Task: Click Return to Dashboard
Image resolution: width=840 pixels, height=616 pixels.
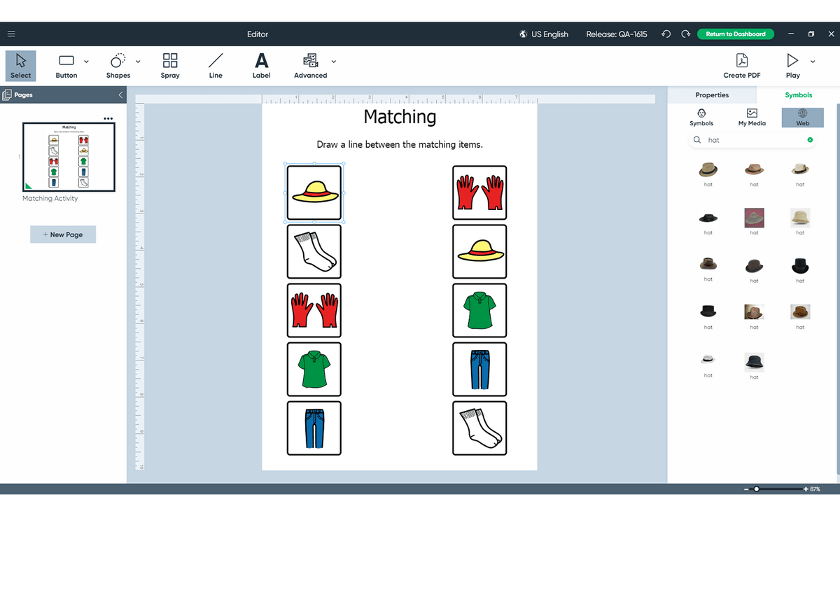Action: 736,34
